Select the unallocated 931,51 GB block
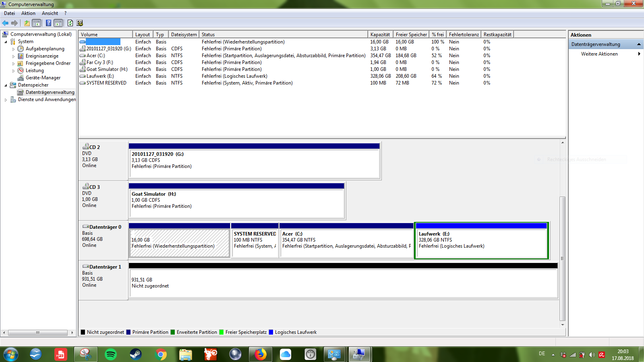Screen dimensions: 644x362 pos(343,280)
